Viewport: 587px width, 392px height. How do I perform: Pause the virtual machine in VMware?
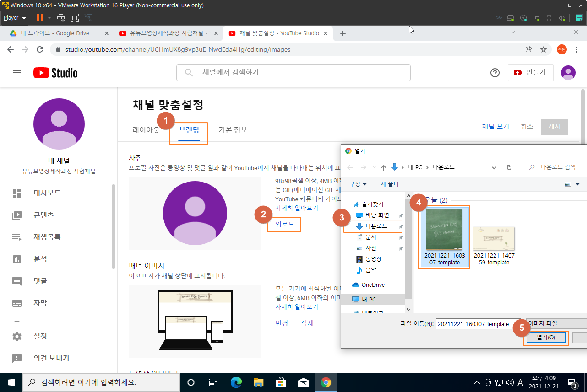[40, 18]
